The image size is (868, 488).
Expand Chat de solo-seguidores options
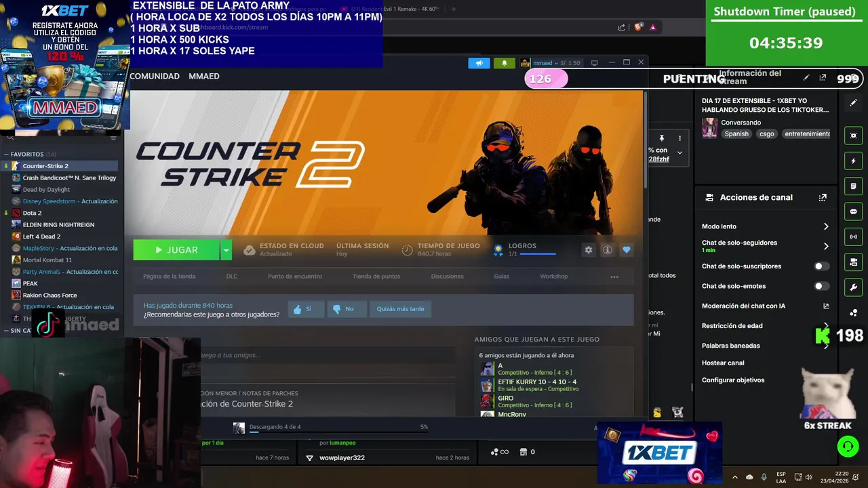coord(826,246)
